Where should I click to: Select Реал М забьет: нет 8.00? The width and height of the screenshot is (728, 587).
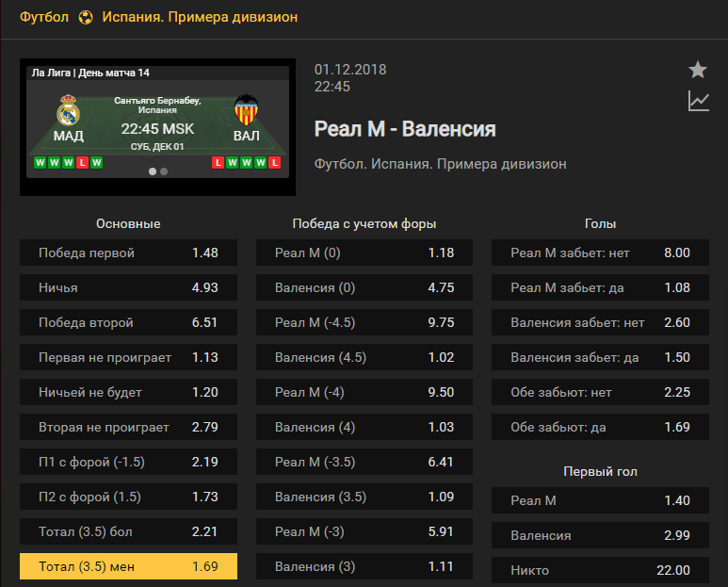[600, 253]
